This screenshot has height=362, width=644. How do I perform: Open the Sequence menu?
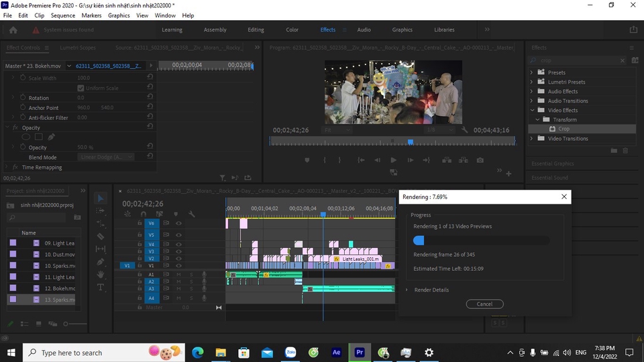point(63,15)
